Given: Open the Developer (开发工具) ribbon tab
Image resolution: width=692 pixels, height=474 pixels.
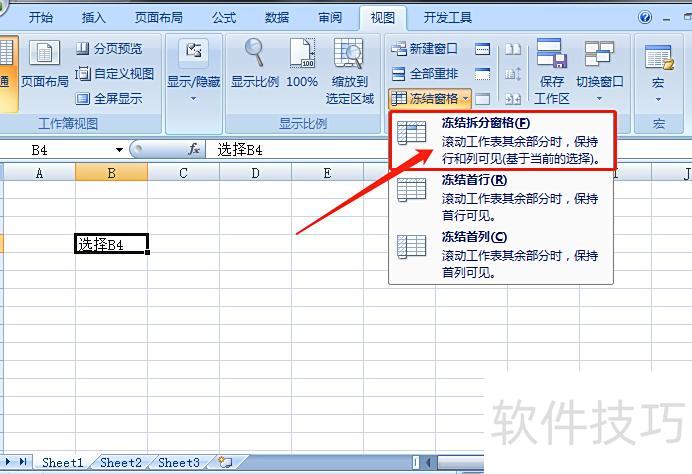Looking at the screenshot, I should [448, 18].
